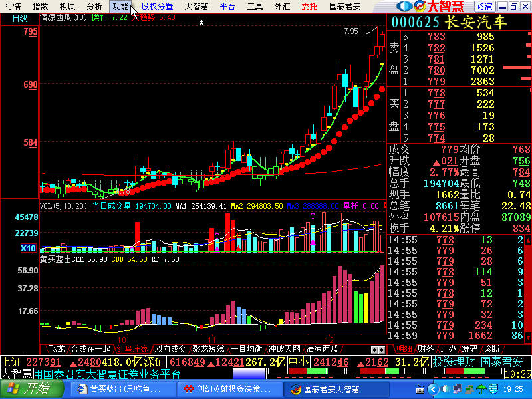This screenshot has height=399, width=532.
Task: Click the 路演 button in title bar
Action: (x=484, y=7)
